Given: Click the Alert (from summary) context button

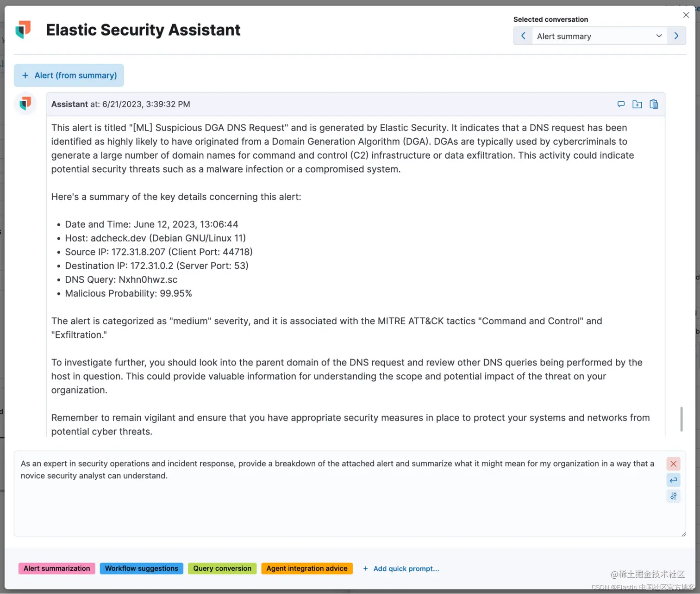Looking at the screenshot, I should [x=69, y=75].
